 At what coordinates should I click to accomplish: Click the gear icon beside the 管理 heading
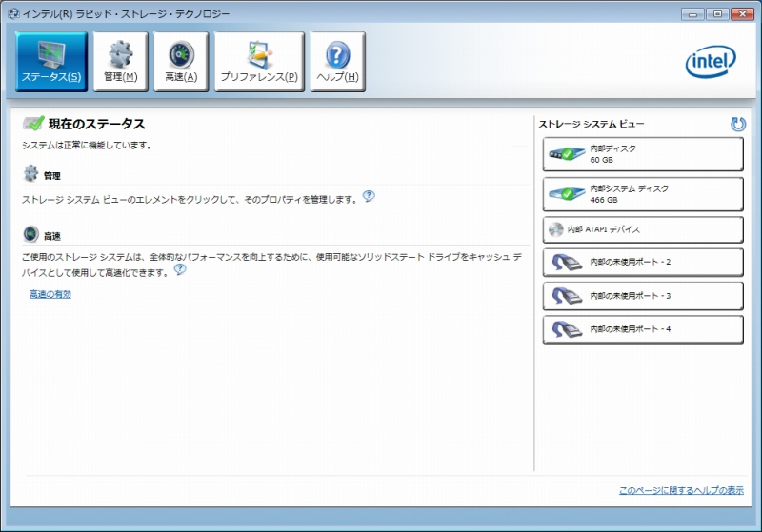[30, 173]
